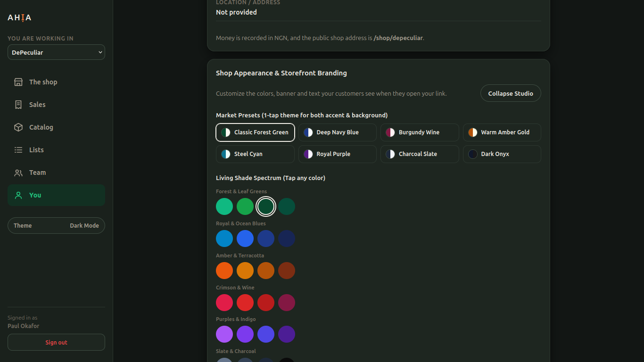Screen dimensions: 644x362
Task: Open The shop via its storefront icon
Action: point(18,82)
